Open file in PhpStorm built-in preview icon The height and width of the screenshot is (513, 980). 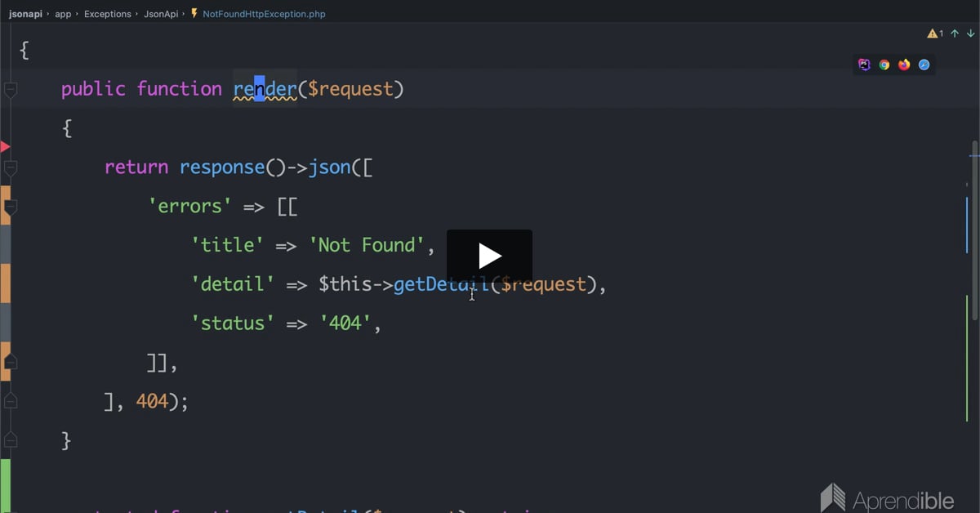click(x=864, y=65)
